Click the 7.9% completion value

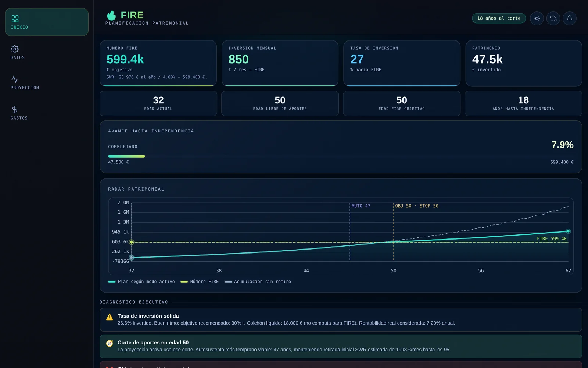pos(562,145)
